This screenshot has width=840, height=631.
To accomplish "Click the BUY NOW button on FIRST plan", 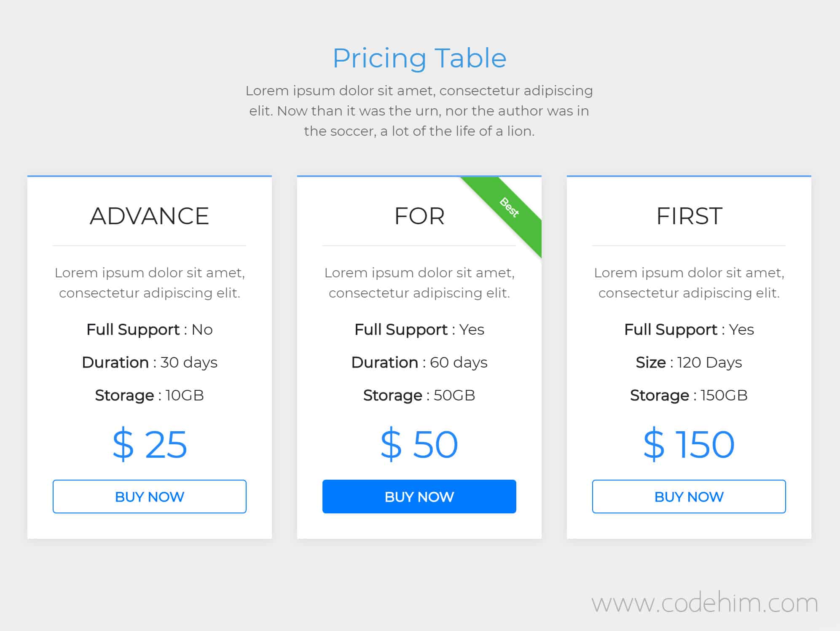I will (x=689, y=497).
